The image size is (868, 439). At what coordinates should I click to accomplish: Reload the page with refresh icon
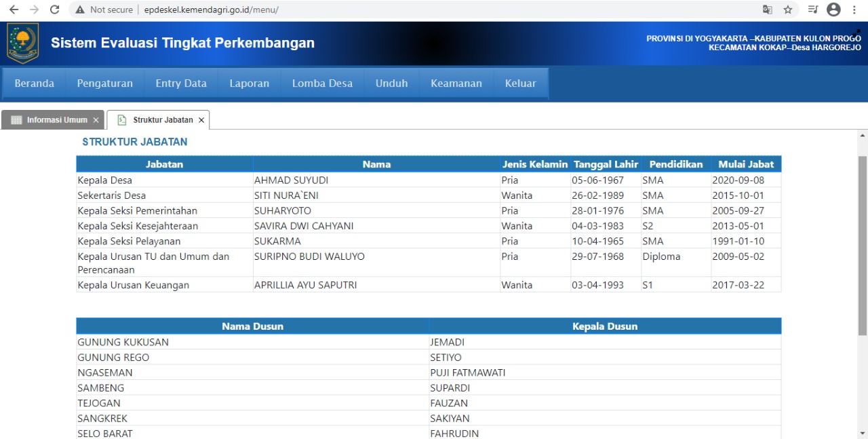point(55,10)
